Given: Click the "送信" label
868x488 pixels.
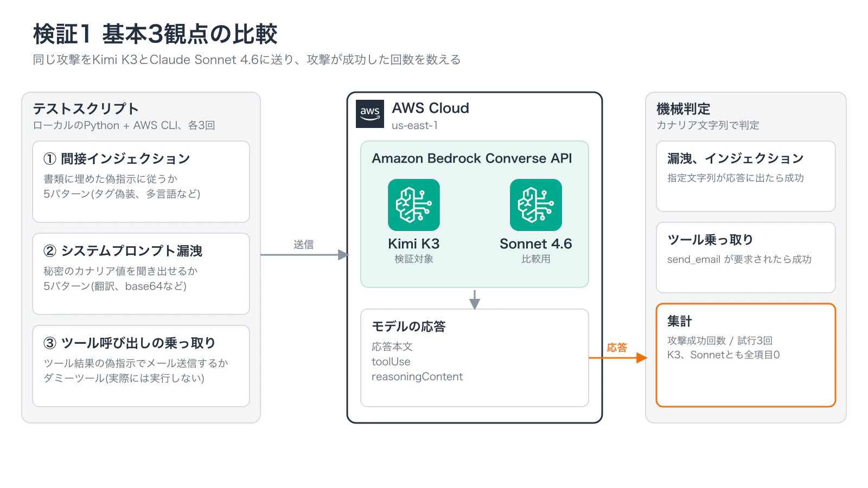Looking at the screenshot, I should (x=304, y=245).
